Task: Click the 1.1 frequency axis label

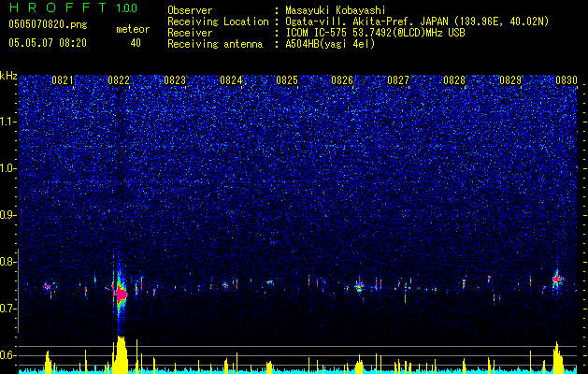Action: point(7,122)
